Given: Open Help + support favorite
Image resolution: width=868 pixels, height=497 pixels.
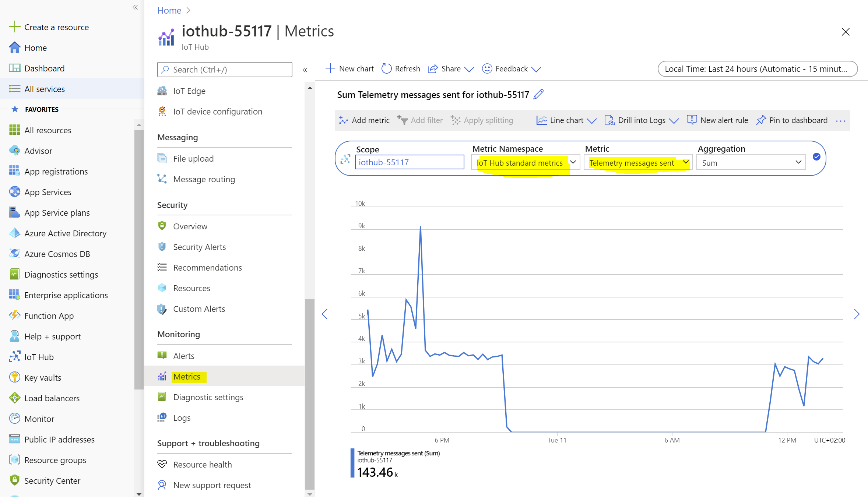Looking at the screenshot, I should pos(53,336).
